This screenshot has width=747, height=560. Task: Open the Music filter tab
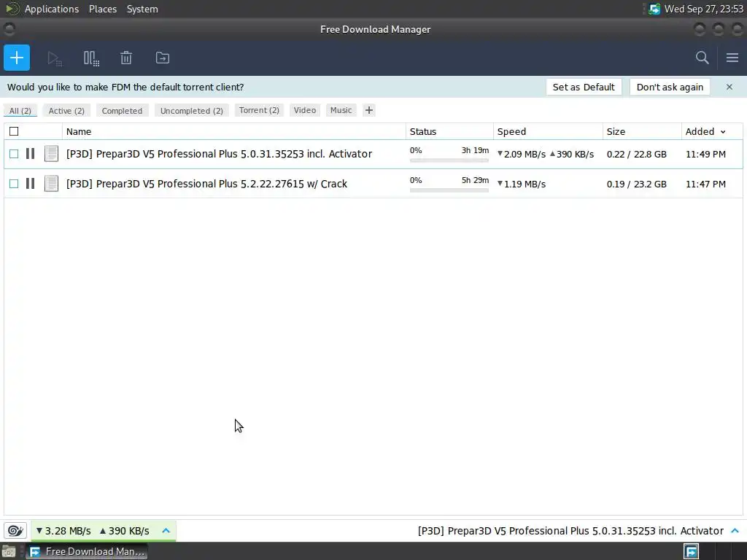tap(341, 111)
